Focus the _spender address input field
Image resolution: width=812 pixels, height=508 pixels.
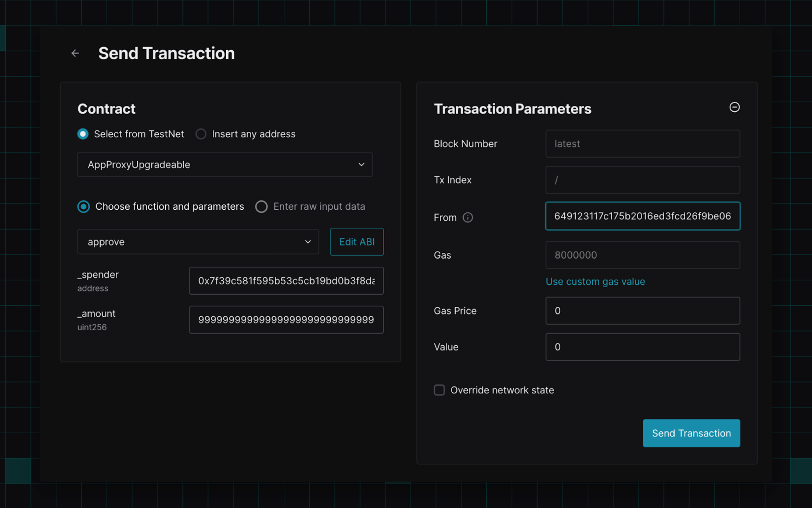point(286,281)
